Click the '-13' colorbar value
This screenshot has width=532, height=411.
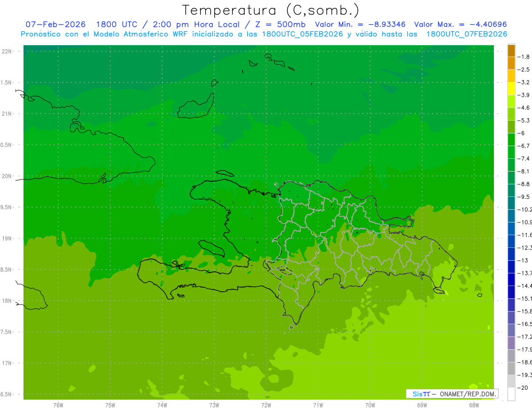pyautogui.click(x=523, y=260)
